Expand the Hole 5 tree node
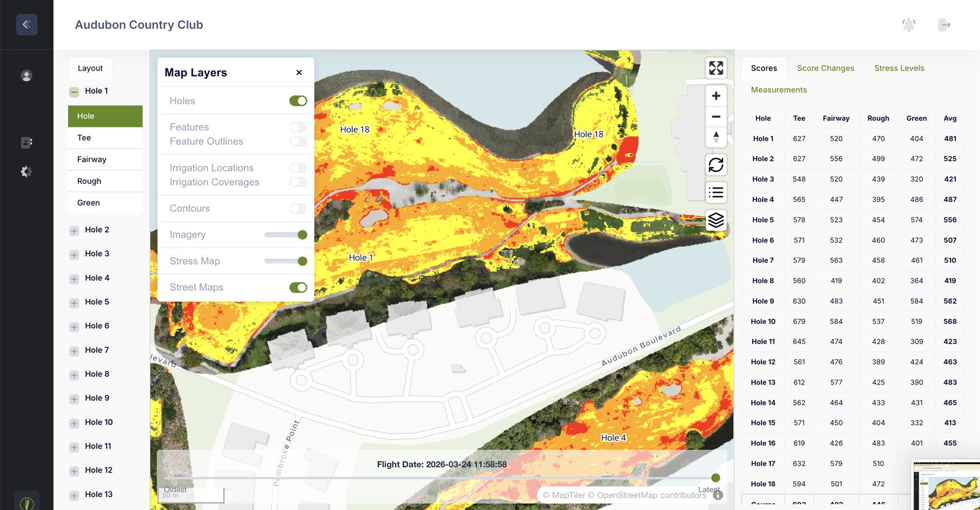This screenshot has width=980, height=510. 74,303
